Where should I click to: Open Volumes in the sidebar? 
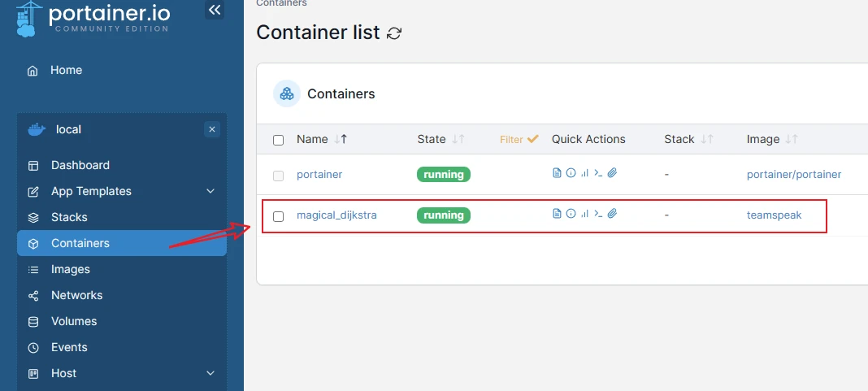[74, 321]
